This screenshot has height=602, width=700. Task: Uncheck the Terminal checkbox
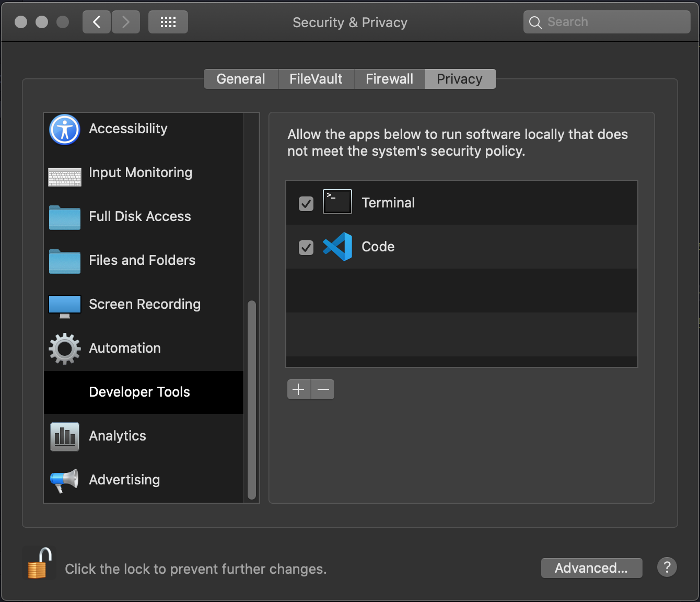(x=306, y=203)
